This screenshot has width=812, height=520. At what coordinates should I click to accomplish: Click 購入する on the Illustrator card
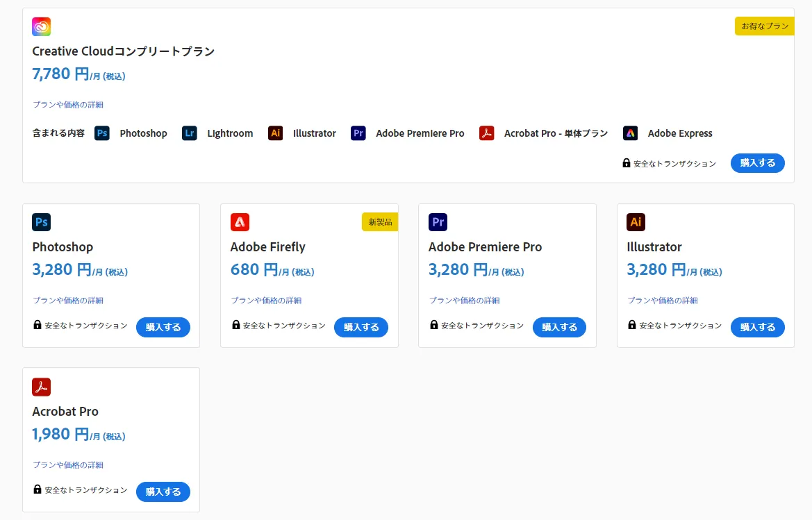758,327
